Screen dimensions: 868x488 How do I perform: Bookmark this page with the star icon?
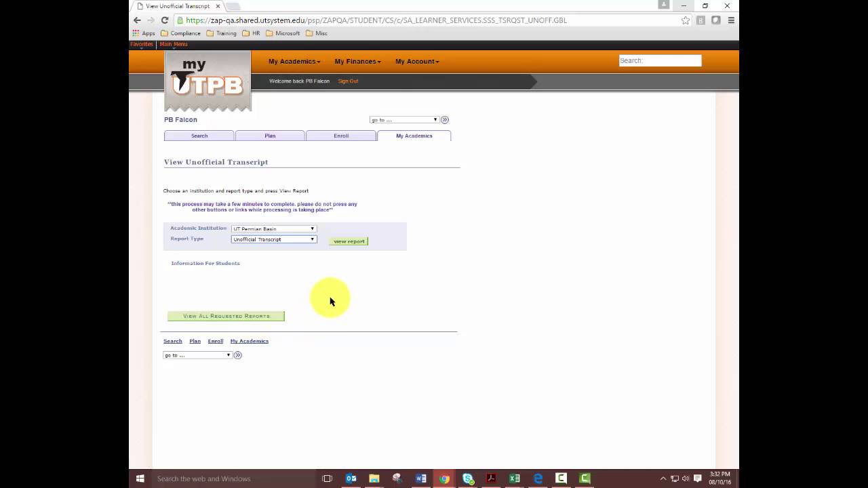pyautogui.click(x=686, y=20)
